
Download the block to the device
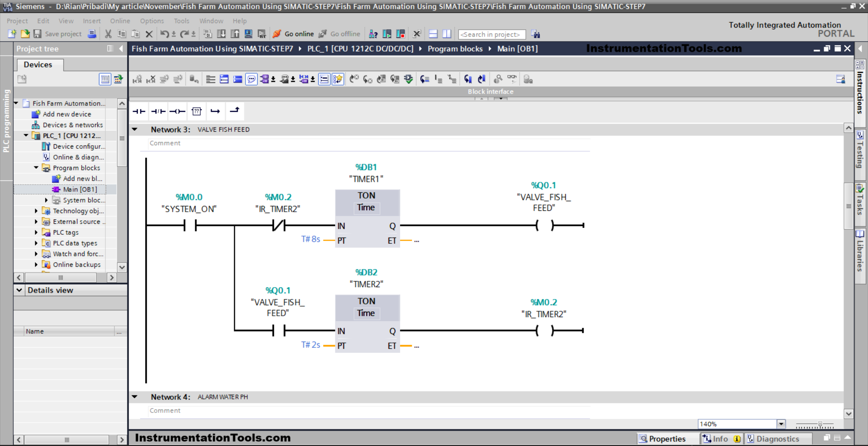click(x=221, y=34)
